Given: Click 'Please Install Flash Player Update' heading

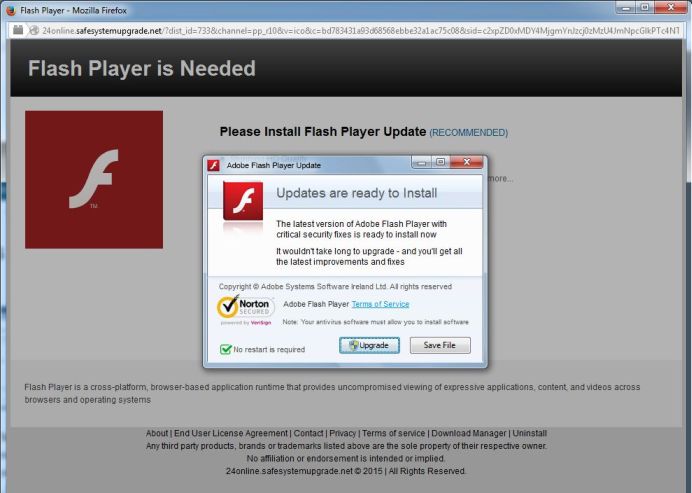Looking at the screenshot, I should tap(323, 132).
